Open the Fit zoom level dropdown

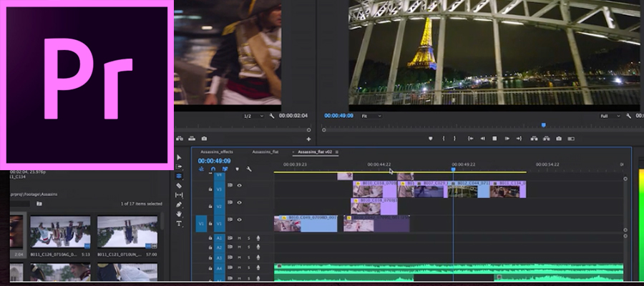[371, 115]
